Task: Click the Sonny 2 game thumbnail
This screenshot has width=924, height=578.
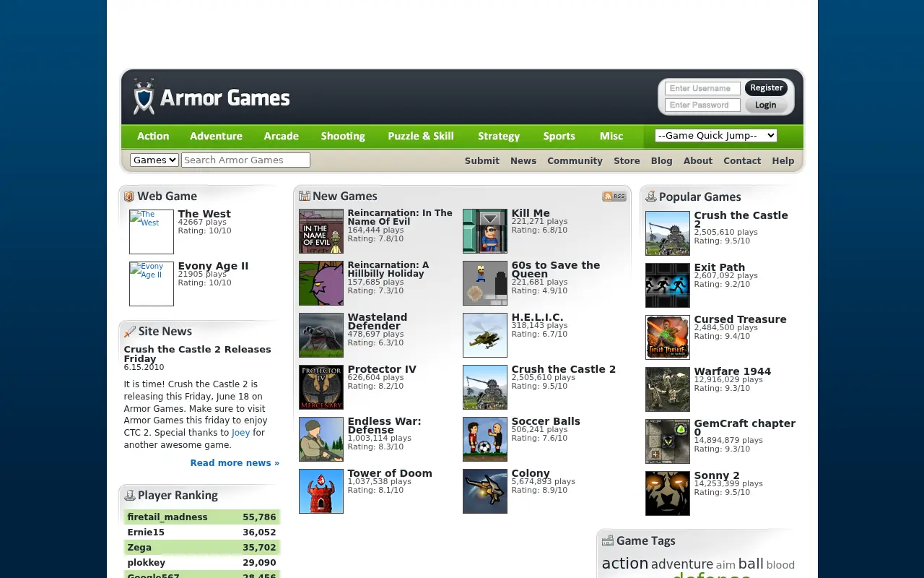Action: [x=668, y=493]
